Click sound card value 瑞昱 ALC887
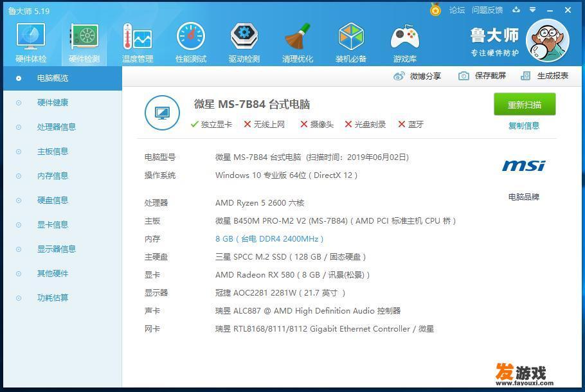Screen dimensions: 585x392 pyautogui.click(x=308, y=311)
